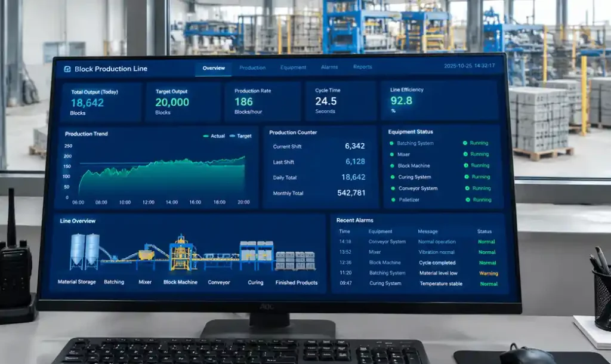Screen dimensions: 611x364
Task: Click Running indicator for Mixer
Action: click(476, 154)
